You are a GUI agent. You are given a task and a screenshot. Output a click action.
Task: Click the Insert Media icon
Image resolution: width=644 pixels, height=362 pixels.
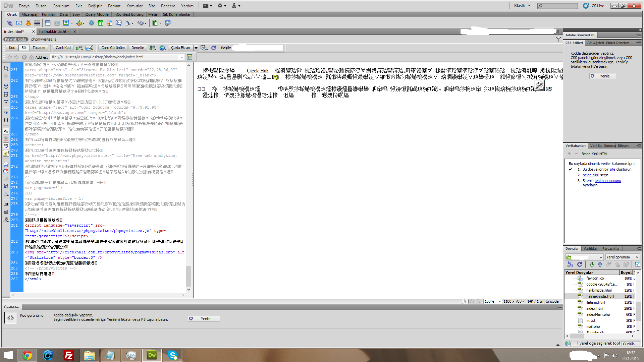(79, 23)
